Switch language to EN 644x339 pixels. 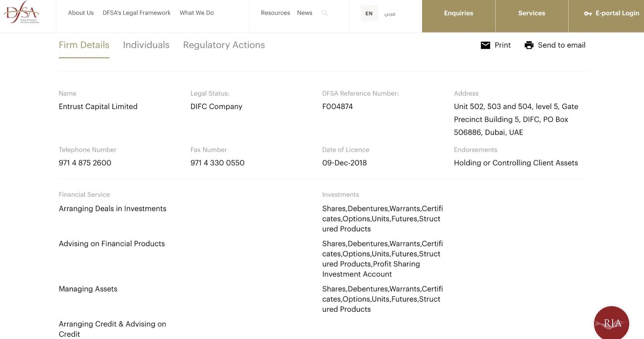coord(369,13)
